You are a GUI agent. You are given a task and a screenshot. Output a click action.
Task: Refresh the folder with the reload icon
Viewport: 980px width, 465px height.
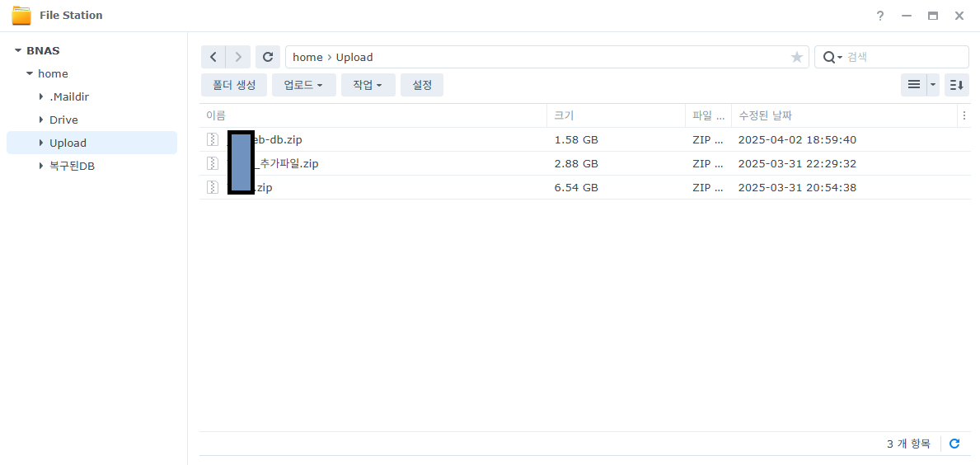(x=268, y=57)
